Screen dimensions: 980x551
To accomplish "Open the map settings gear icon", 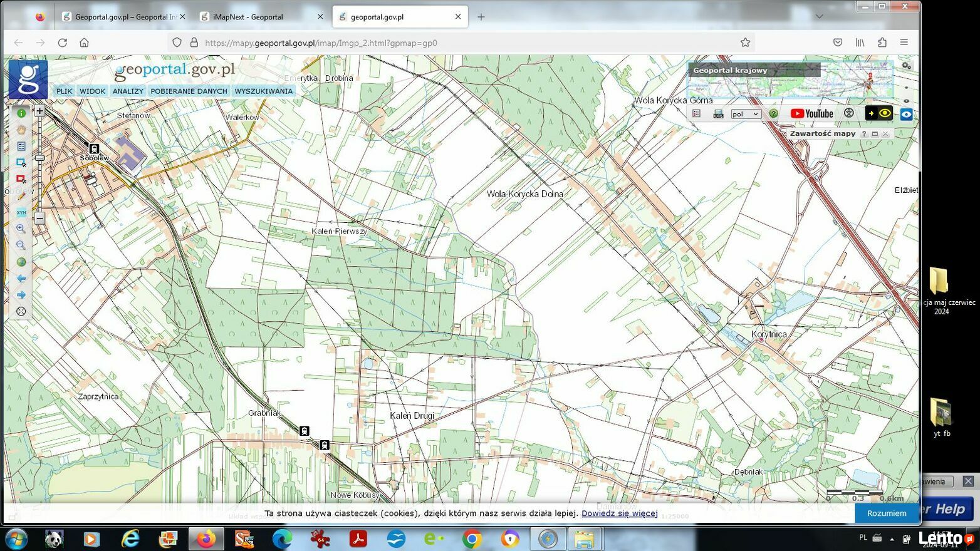I will tap(906, 65).
